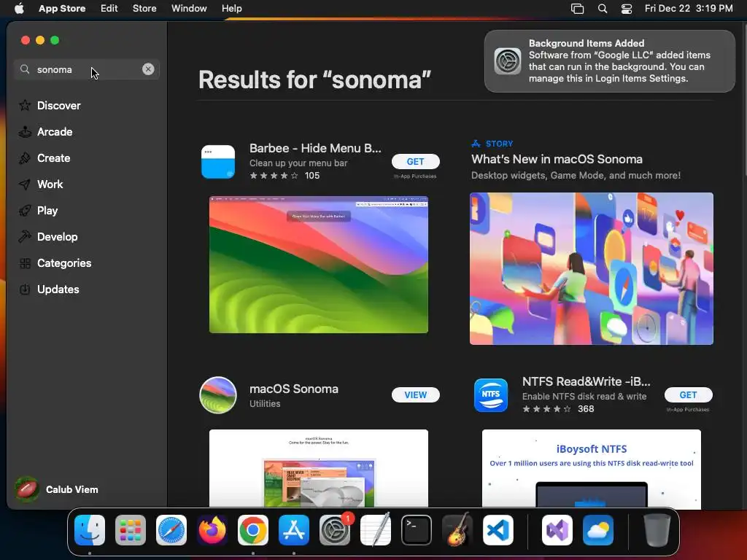
Task: Launch Terminal from the dock
Action: click(417, 530)
